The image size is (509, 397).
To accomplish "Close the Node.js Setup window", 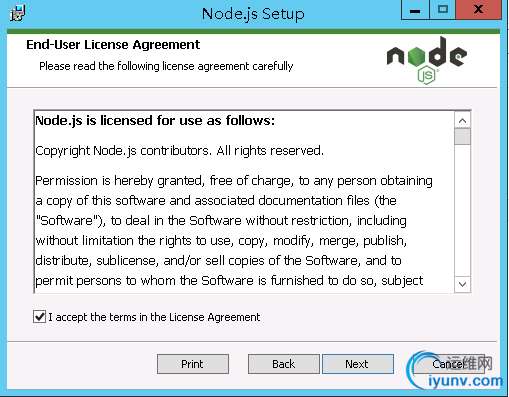I will click(478, 9).
